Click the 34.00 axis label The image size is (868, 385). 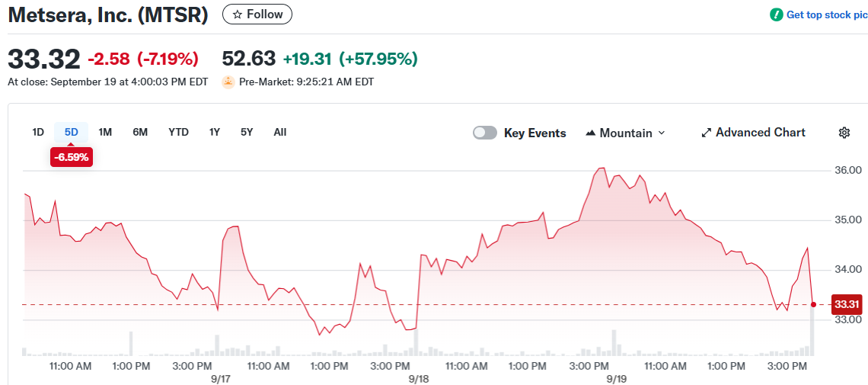pos(847,270)
